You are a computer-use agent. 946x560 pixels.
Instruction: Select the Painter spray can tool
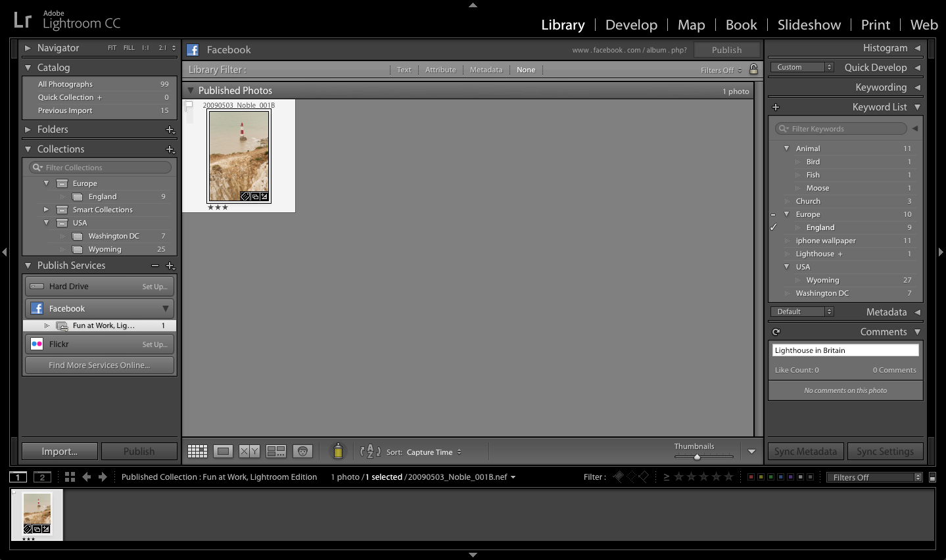pyautogui.click(x=338, y=451)
